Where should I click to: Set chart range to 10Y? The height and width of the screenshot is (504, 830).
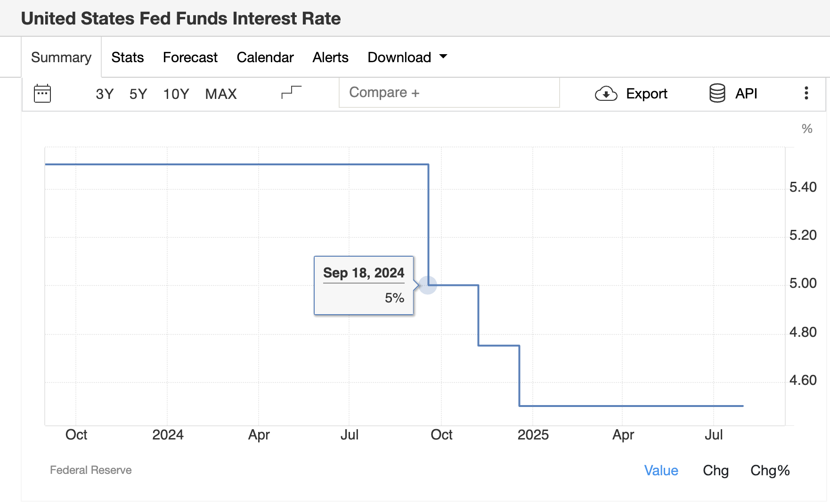[x=176, y=94]
